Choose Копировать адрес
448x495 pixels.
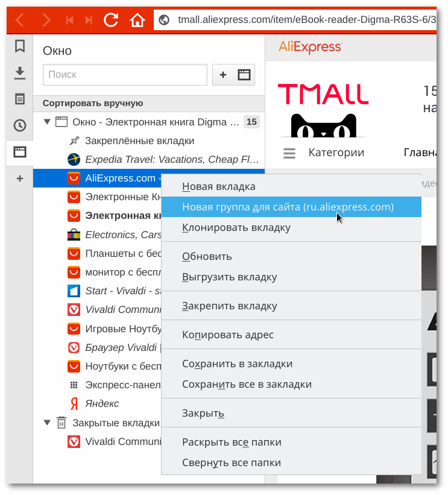(x=291, y=335)
